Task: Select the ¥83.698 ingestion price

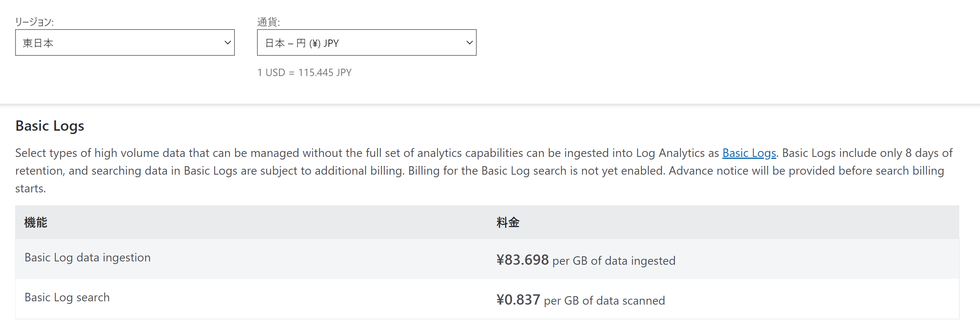Action: coord(522,260)
